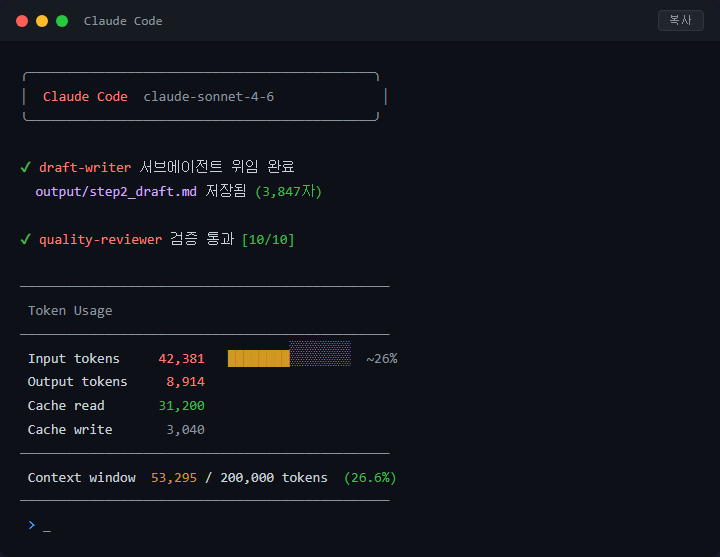This screenshot has height=557, width=720.
Task: Click the "31,200" cache read value
Action: (181, 406)
